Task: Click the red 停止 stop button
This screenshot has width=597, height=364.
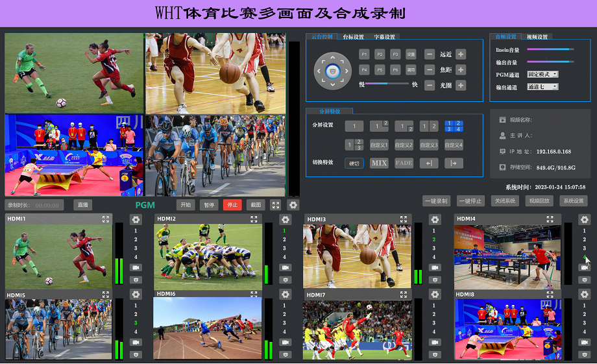Action: [x=232, y=205]
